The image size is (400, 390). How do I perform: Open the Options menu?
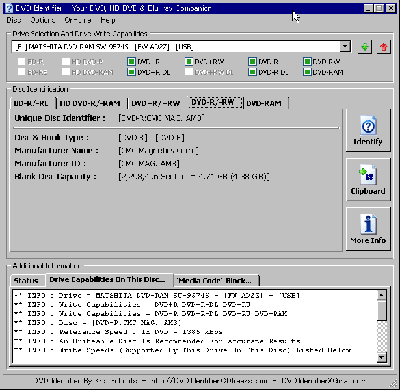click(x=43, y=20)
